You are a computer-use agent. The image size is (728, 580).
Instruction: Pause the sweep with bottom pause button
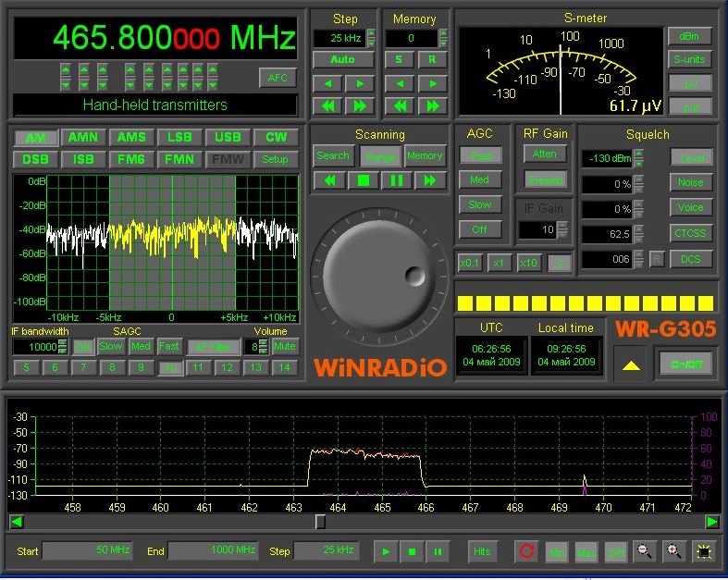tap(438, 551)
